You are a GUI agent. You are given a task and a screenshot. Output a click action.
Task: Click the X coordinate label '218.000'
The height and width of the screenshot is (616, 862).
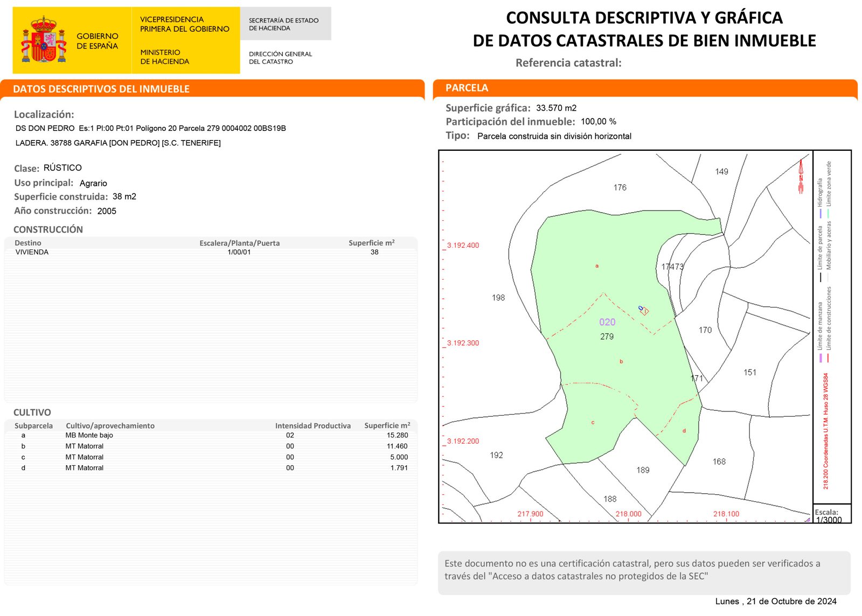[x=629, y=514]
